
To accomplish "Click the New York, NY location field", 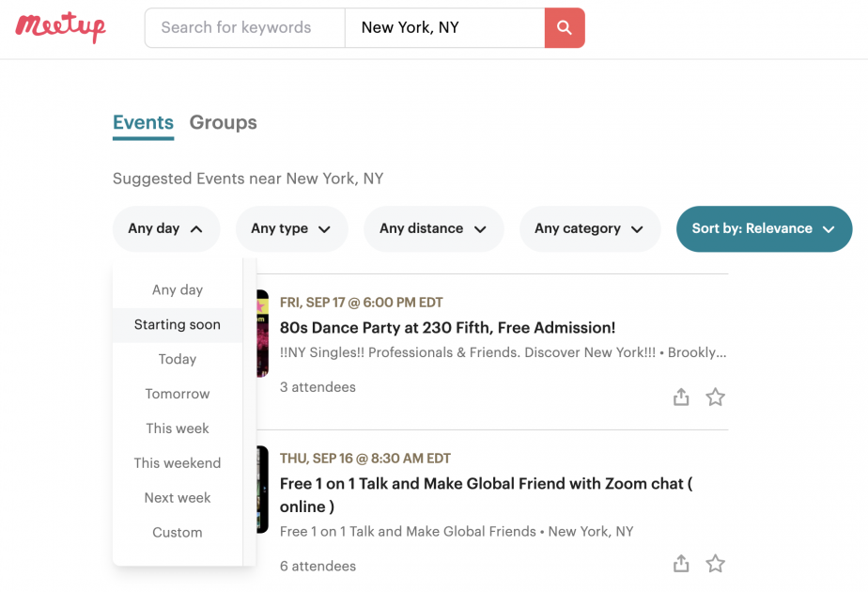I will tap(444, 27).
